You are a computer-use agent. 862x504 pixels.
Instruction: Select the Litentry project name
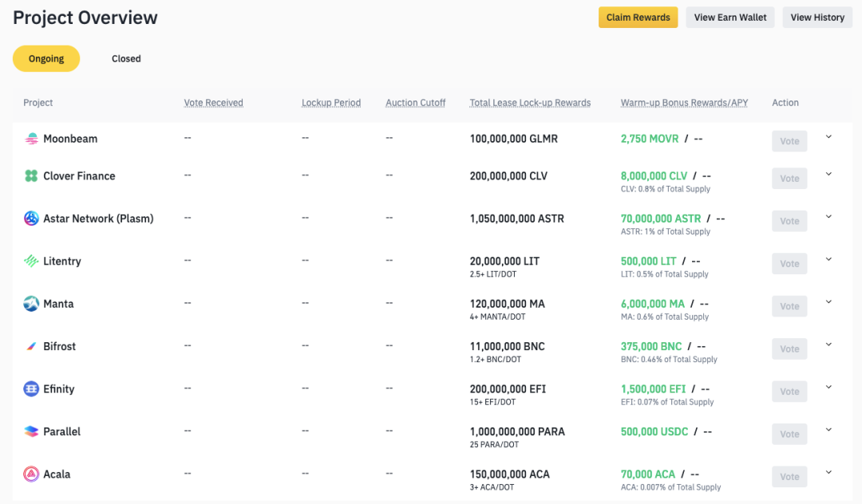click(62, 262)
